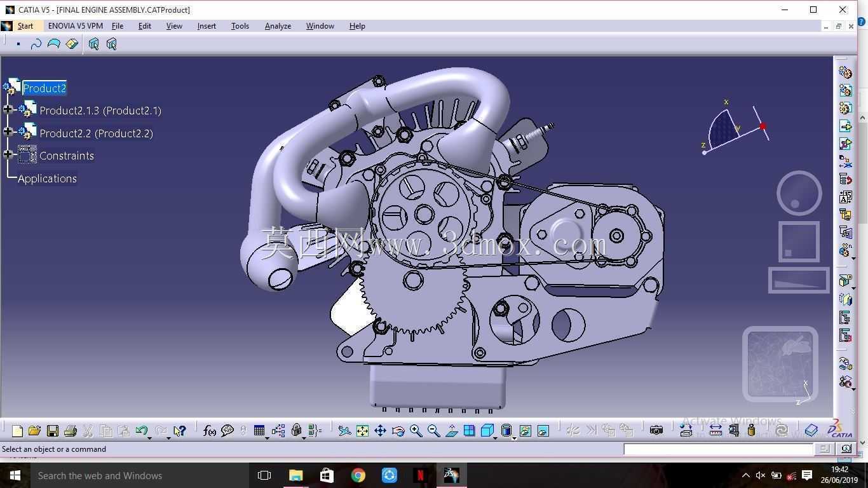868x488 pixels.
Task: Expand the Product2.1.3 tree node
Action: point(8,110)
